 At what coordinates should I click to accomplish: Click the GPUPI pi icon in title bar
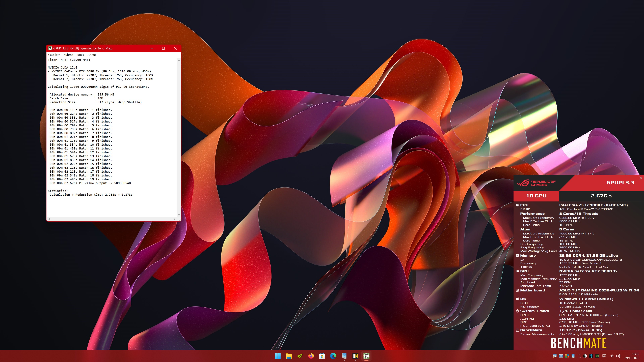pos(50,48)
